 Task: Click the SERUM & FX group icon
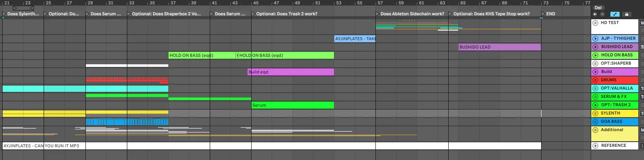coord(596,97)
